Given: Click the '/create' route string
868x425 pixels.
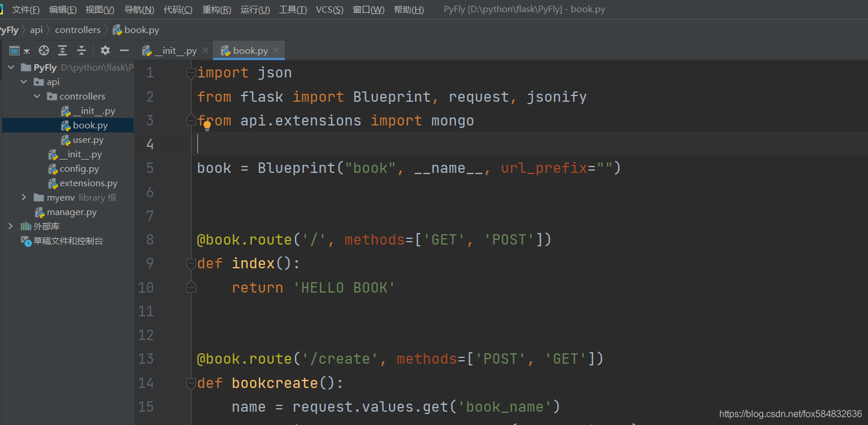Looking at the screenshot, I should coord(340,359).
